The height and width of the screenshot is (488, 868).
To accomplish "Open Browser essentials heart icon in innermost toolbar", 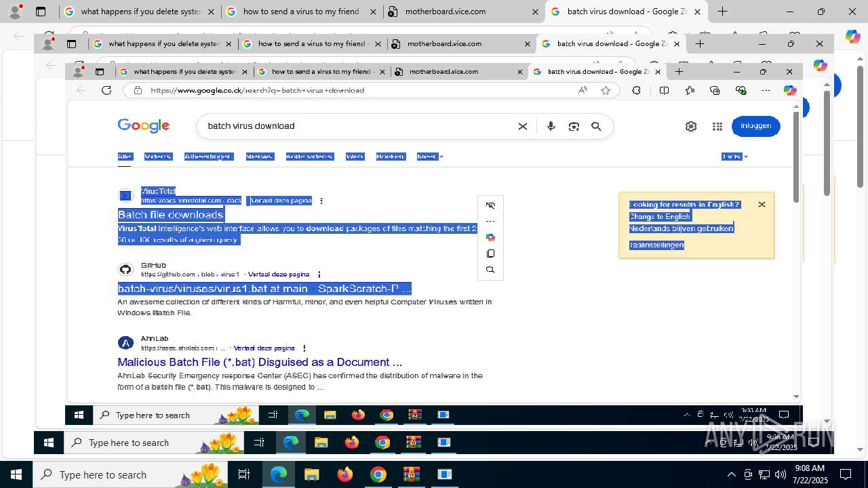I will point(741,90).
